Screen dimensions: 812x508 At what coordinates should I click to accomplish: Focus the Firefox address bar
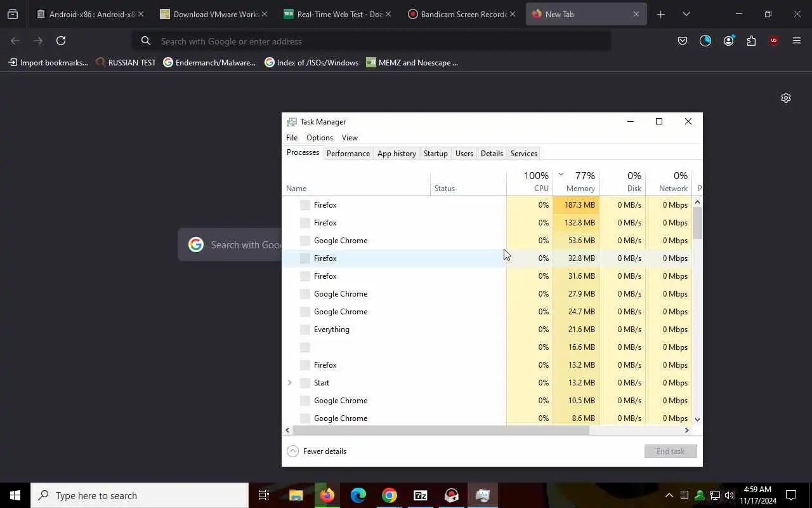tap(372, 41)
